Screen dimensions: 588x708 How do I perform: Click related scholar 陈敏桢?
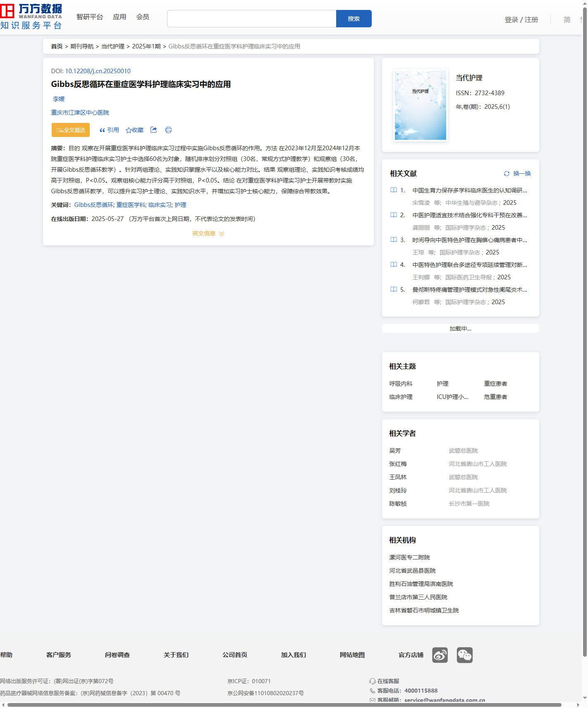tap(398, 504)
